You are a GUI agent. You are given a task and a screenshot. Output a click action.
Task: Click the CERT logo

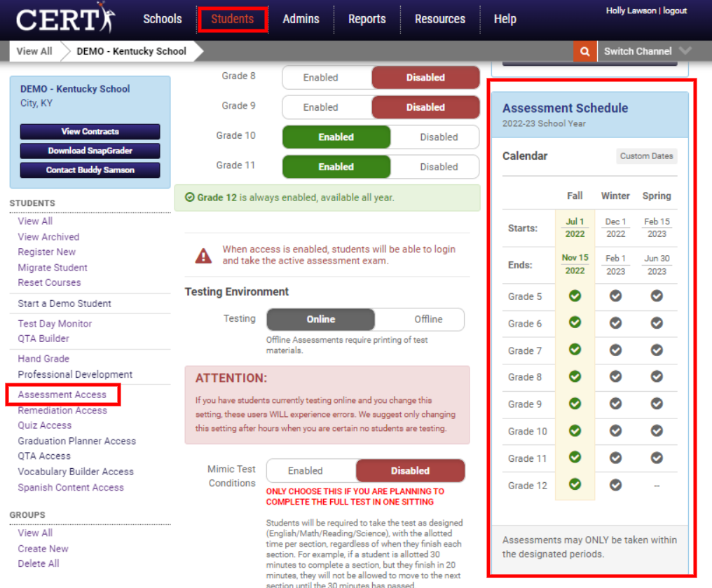click(x=64, y=19)
